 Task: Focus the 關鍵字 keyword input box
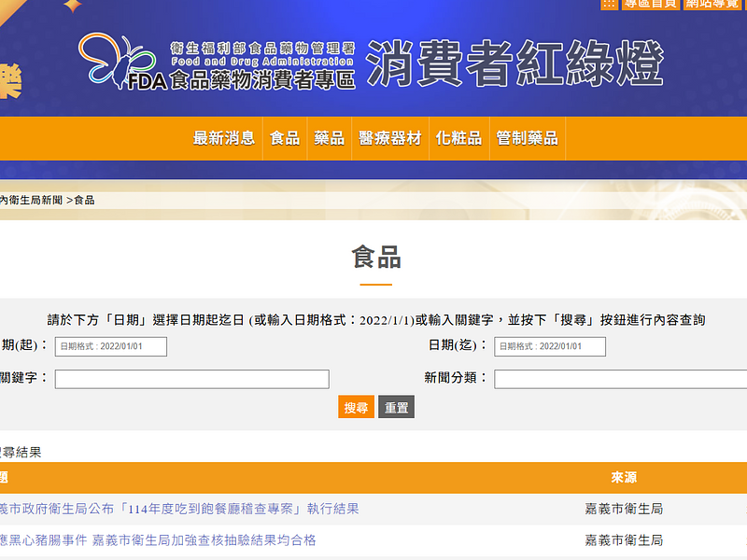pos(191,379)
